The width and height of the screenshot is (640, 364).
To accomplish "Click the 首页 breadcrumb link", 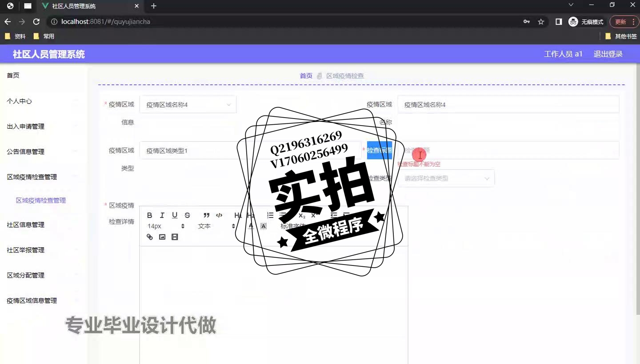I will (306, 76).
